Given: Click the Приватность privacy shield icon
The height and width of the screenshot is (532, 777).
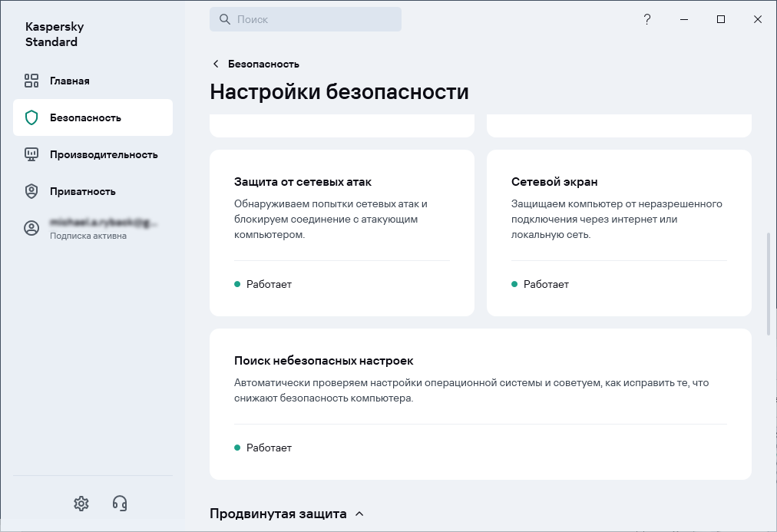Looking at the screenshot, I should (x=31, y=191).
